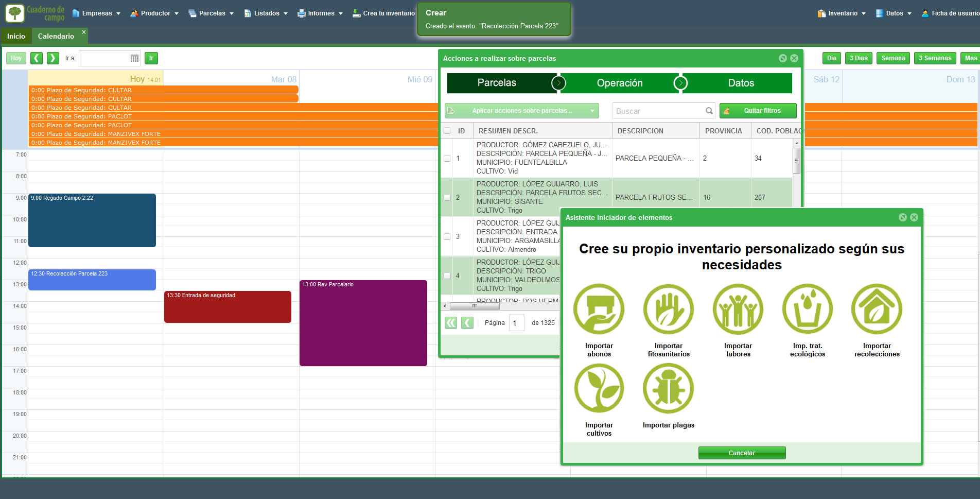Open the Informes menu dropdown
980x499 pixels.
(320, 13)
